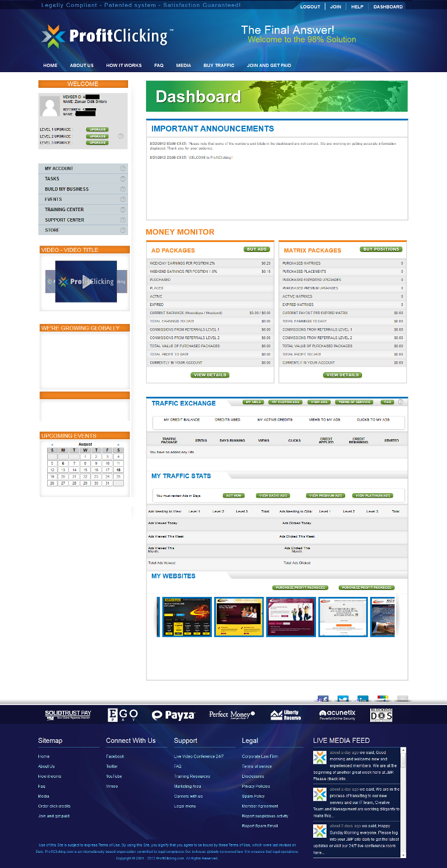Click VIEW PREMIUM ADS button

coord(325,496)
